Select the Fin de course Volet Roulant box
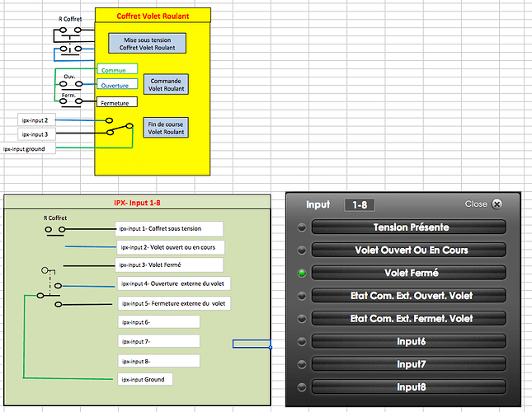 click(x=167, y=127)
